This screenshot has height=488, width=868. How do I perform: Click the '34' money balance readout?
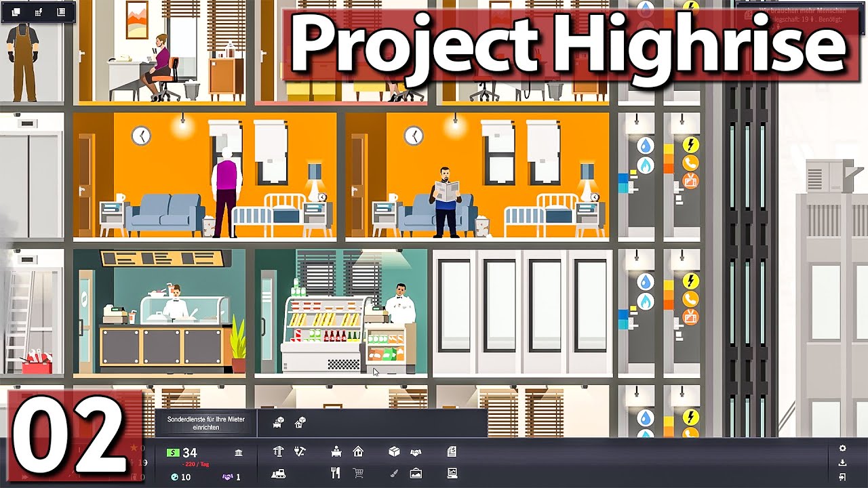coord(189,453)
